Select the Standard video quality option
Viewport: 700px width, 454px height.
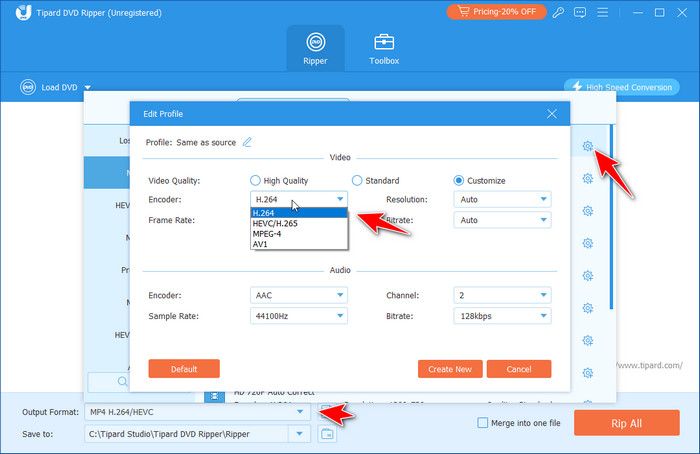(x=357, y=180)
